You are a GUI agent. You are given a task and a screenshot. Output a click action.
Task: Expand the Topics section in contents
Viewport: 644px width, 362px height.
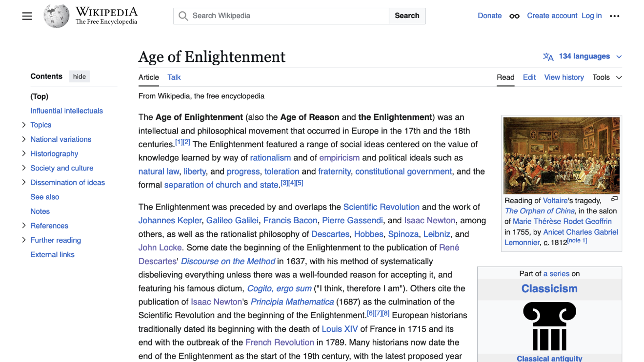pos(24,125)
